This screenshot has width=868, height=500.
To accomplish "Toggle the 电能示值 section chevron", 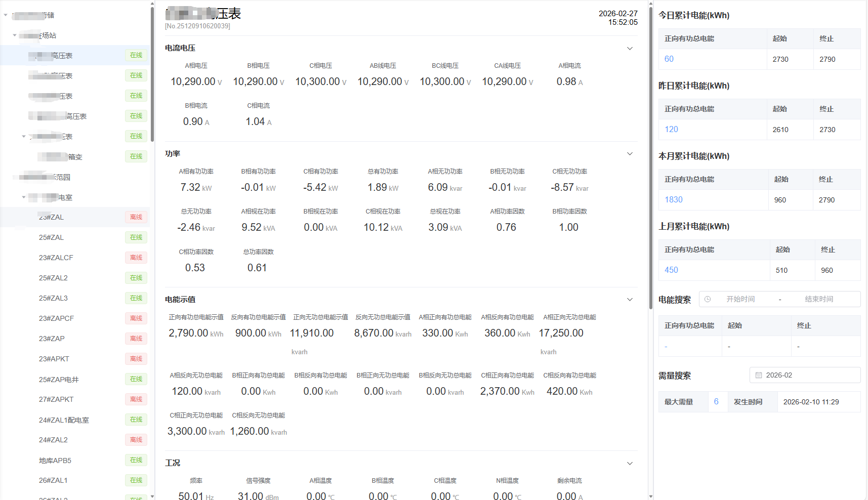I will point(630,300).
